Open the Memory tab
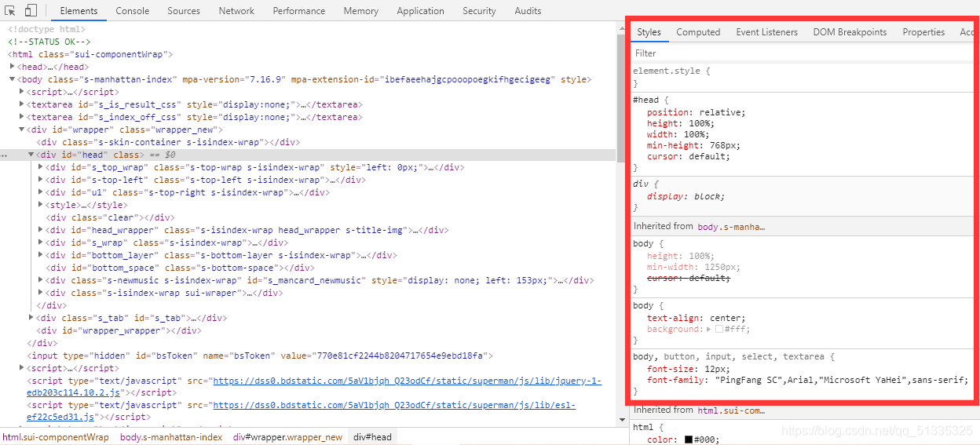This screenshot has height=445, width=980. pyautogui.click(x=361, y=11)
